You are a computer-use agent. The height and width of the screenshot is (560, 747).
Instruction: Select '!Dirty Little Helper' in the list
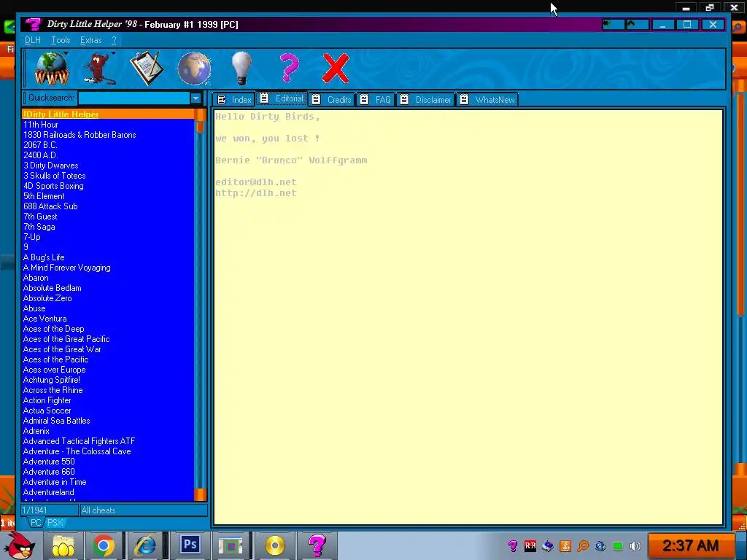[x=108, y=114]
